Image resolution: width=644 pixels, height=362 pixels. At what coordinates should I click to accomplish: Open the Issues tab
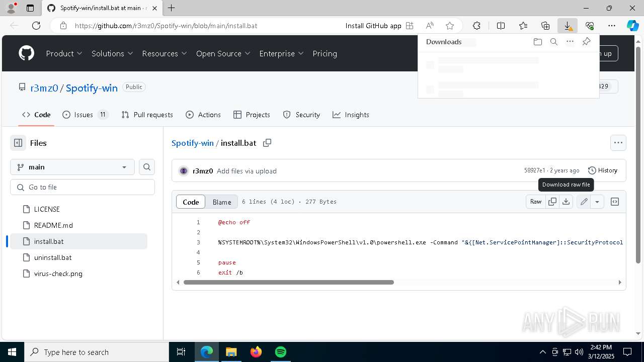coord(85,115)
